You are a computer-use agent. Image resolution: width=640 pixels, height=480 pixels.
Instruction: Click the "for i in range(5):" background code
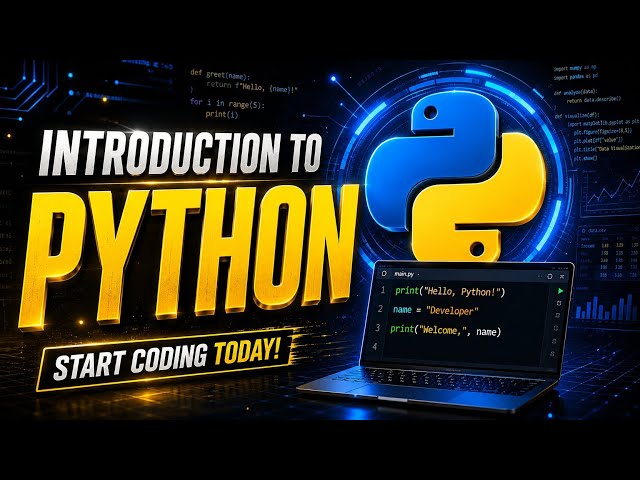(227, 103)
